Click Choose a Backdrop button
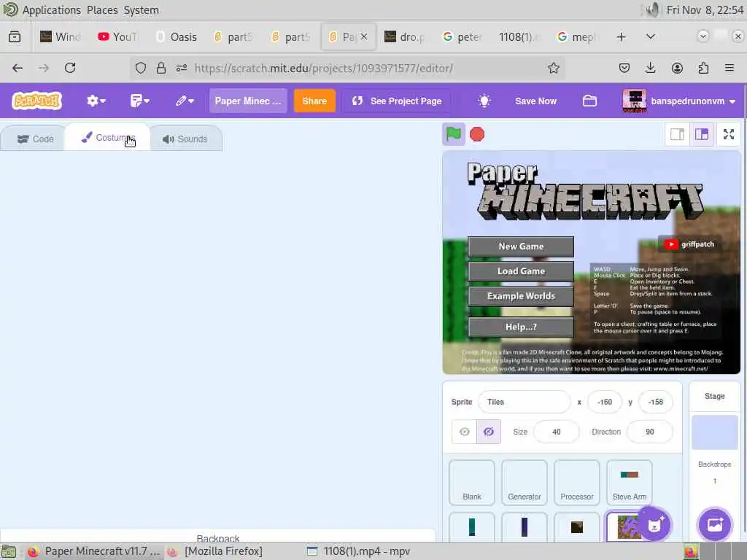 [715, 524]
